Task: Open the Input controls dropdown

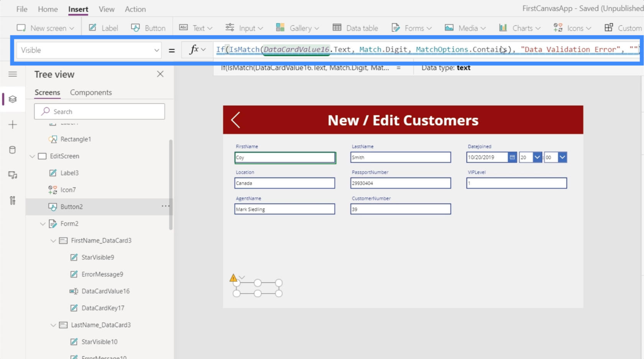Action: pyautogui.click(x=244, y=28)
